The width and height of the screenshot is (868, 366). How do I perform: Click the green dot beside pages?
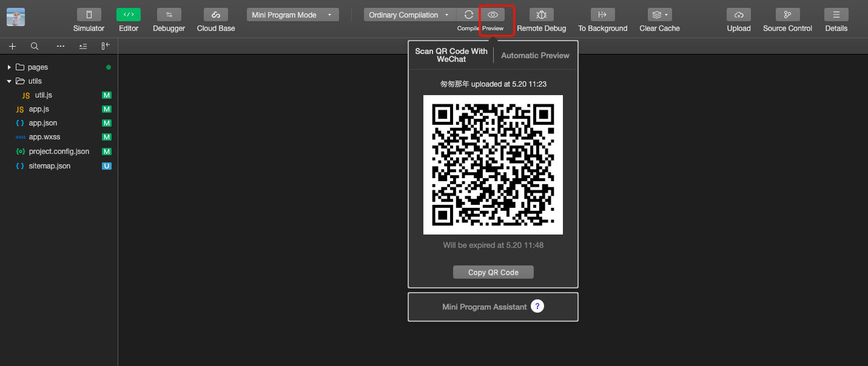point(109,67)
